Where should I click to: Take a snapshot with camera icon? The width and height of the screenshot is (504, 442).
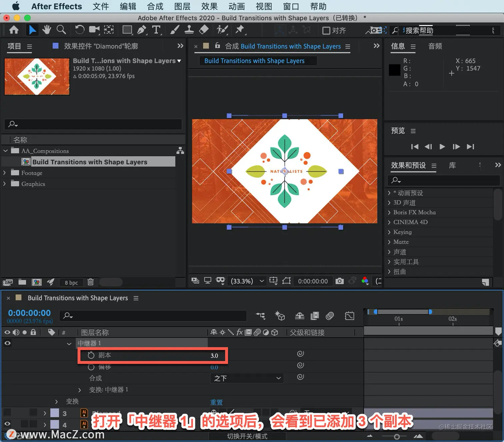click(x=339, y=281)
